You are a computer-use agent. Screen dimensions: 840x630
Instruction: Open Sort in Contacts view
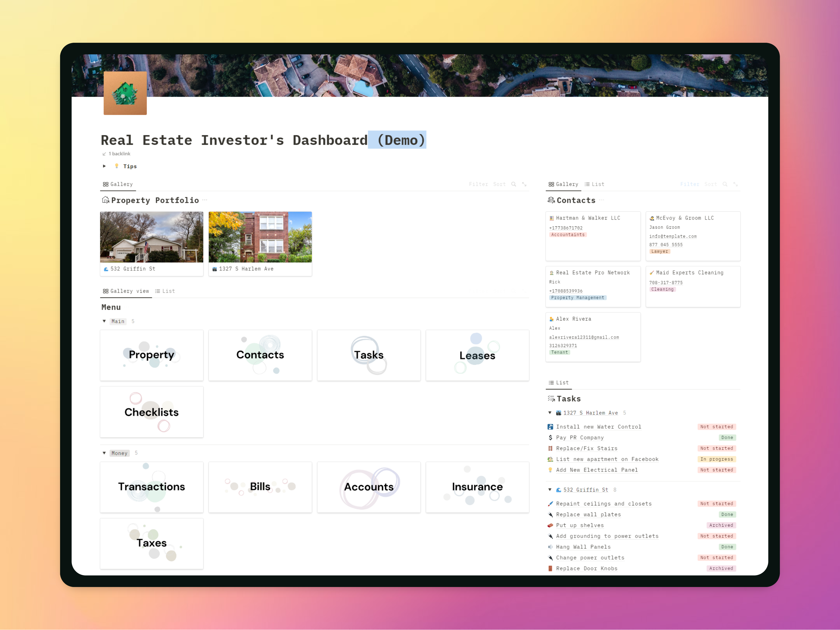coord(710,184)
